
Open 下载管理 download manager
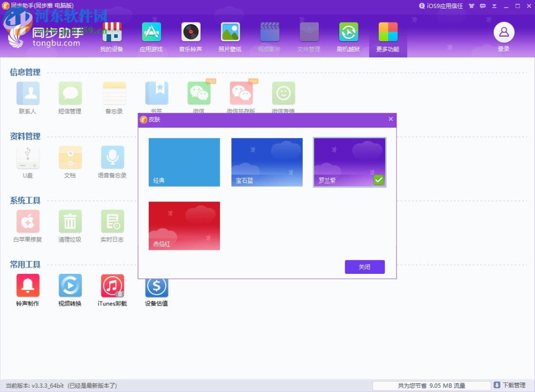[x=510, y=385]
